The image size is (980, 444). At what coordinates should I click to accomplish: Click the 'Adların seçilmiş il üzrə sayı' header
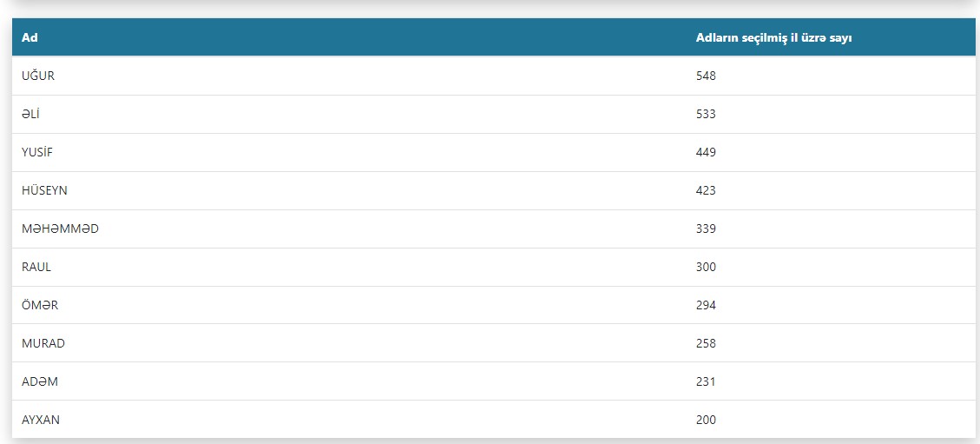778,37
